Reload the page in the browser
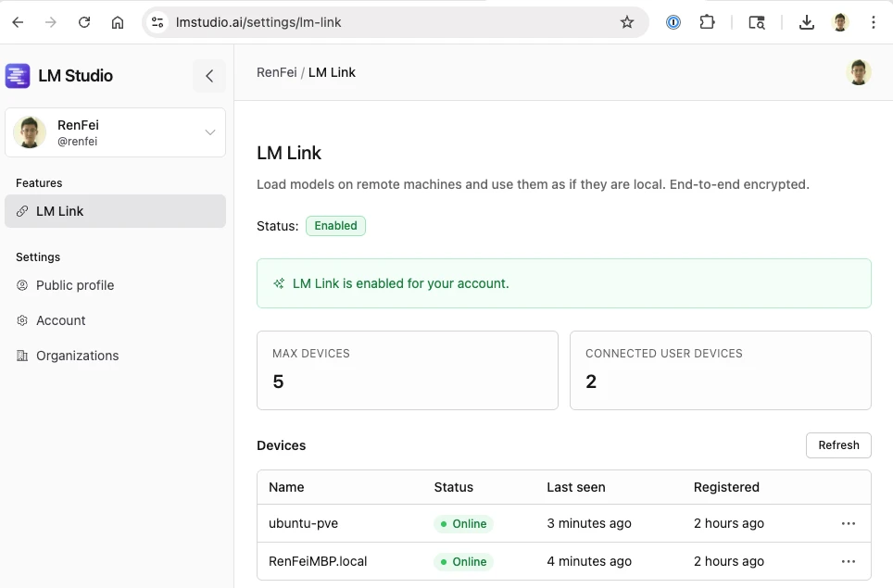This screenshot has height=588, width=893. point(84,22)
